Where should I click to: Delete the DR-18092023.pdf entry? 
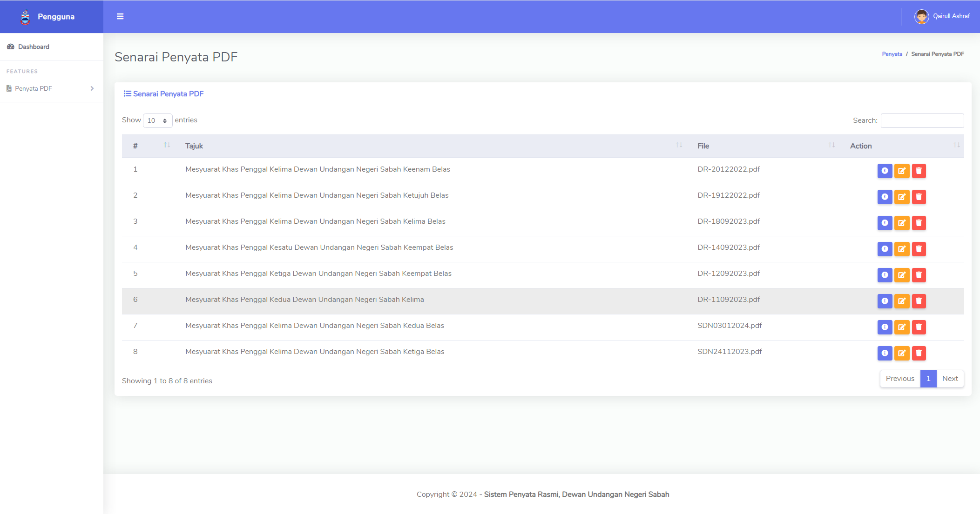click(x=919, y=223)
